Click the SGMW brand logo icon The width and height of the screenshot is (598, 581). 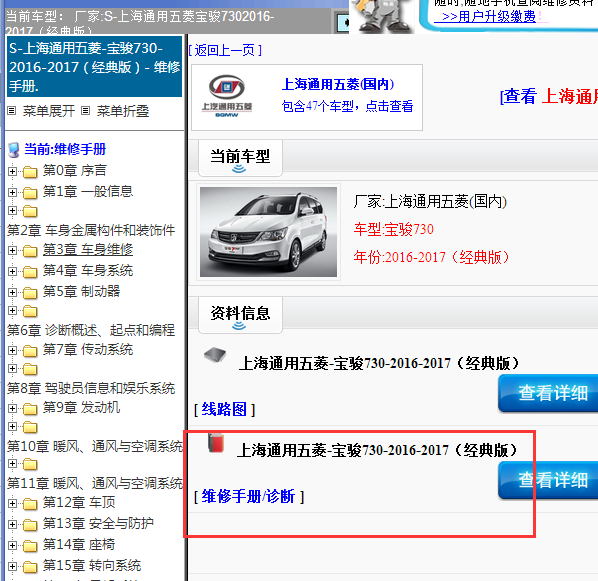pyautogui.click(x=227, y=96)
